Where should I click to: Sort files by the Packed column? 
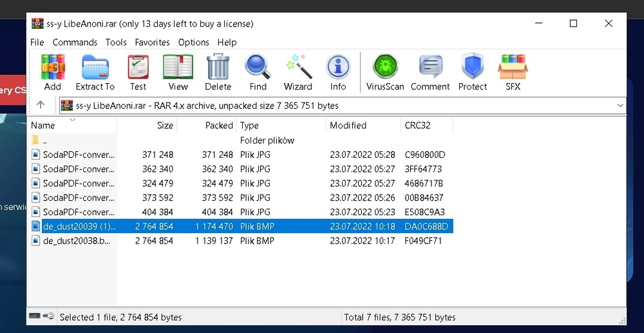(x=207, y=125)
